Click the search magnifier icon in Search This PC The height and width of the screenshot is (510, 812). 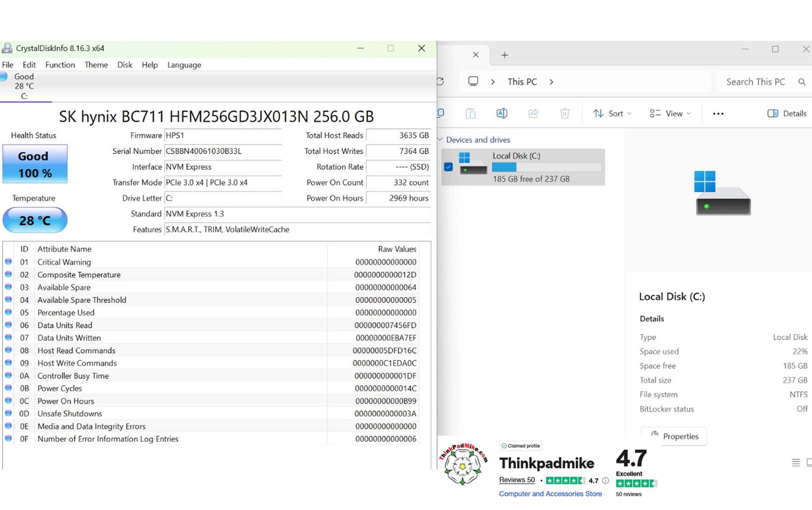click(x=802, y=82)
